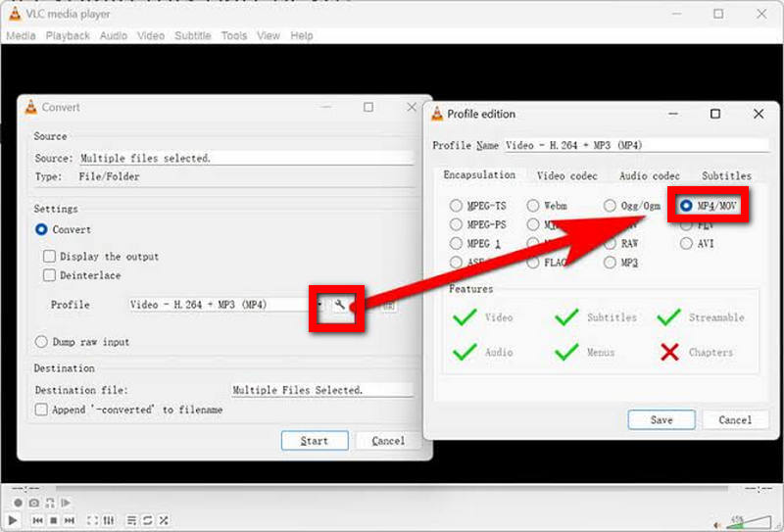This screenshot has height=532, width=784.
Task: Toggle the A-B loop button
Action: click(x=50, y=503)
